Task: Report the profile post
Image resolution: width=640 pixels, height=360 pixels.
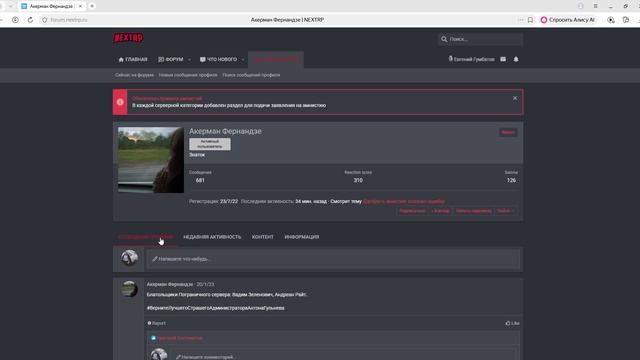Action: [x=157, y=323]
